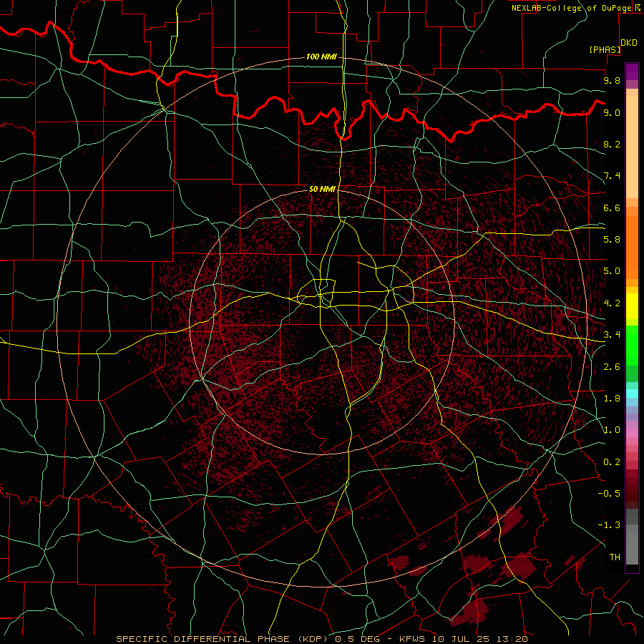644x644 pixels.
Task: Click the 100 NMI range ring label
Action: [x=321, y=57]
